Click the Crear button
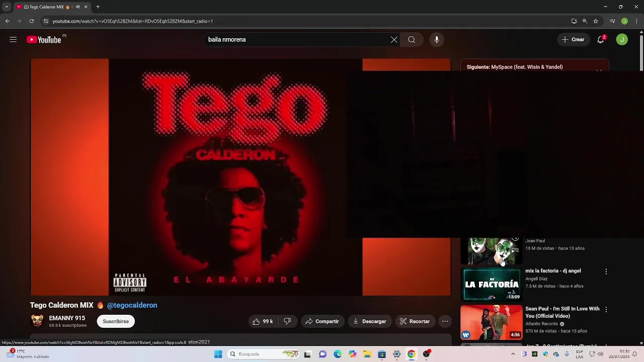The width and height of the screenshot is (644, 362). 573,40
